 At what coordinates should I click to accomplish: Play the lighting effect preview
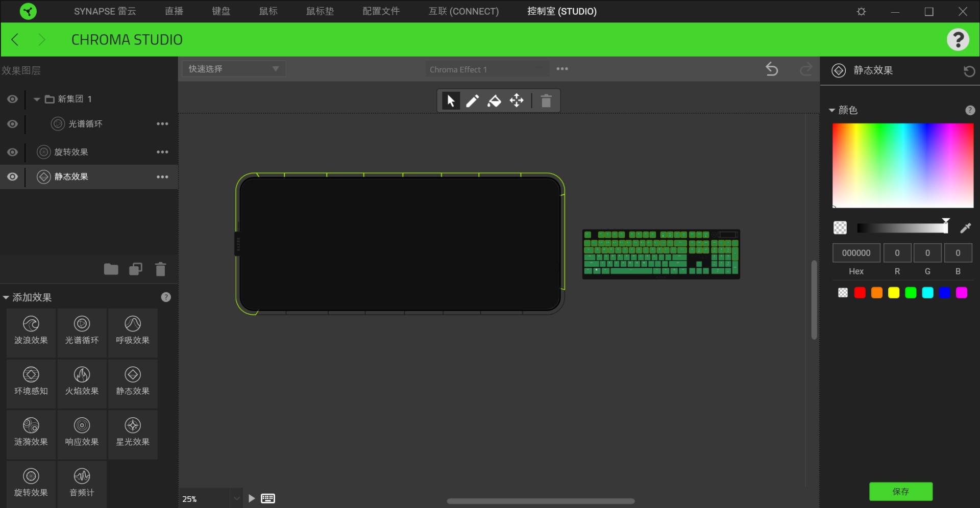[251, 498]
